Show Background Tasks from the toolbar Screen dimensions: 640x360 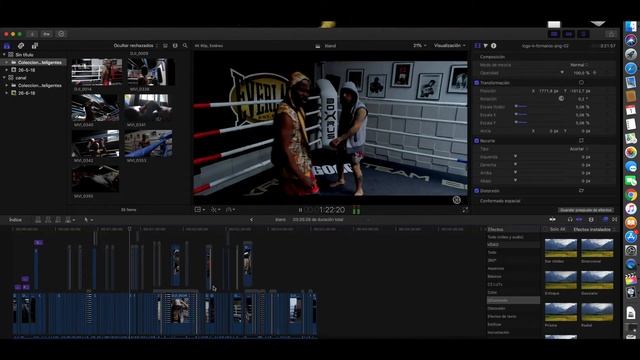(x=61, y=34)
